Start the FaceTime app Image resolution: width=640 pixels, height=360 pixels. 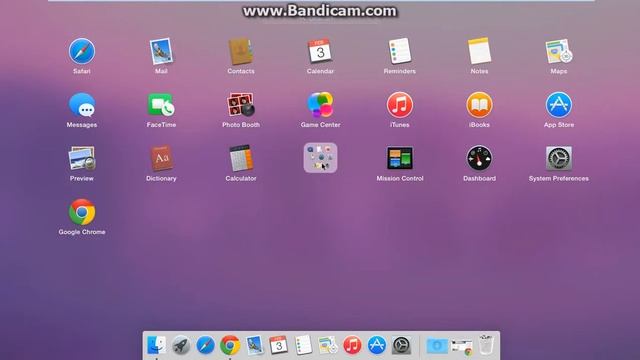coord(161,105)
